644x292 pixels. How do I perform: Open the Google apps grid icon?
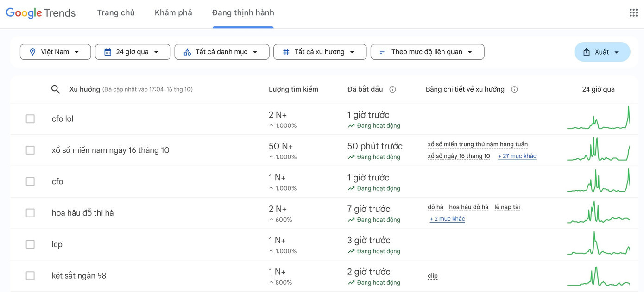[633, 13]
